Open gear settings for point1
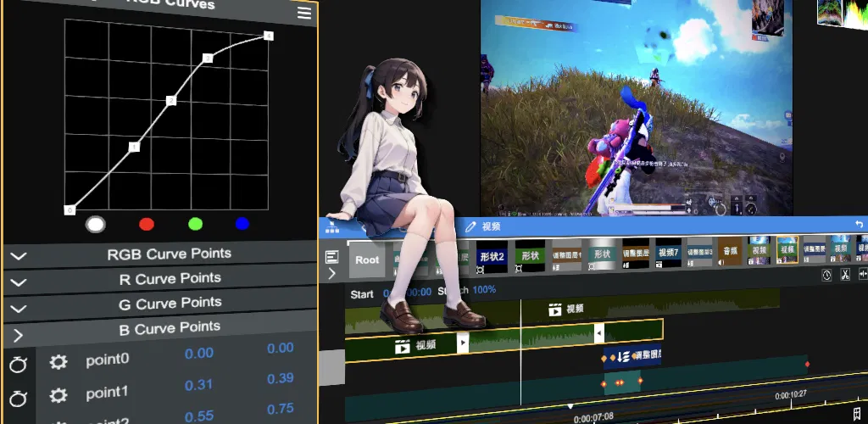The height and width of the screenshot is (424, 868). (x=58, y=395)
